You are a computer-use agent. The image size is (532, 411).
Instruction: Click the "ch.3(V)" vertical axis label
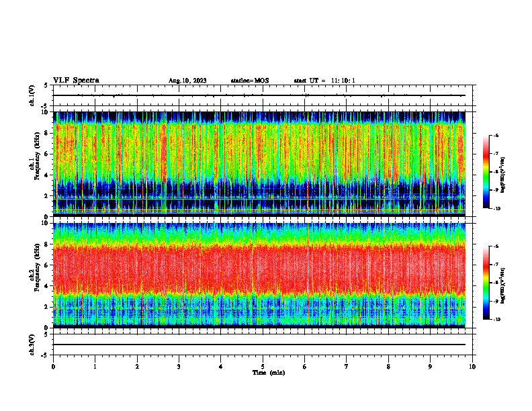[32, 345]
